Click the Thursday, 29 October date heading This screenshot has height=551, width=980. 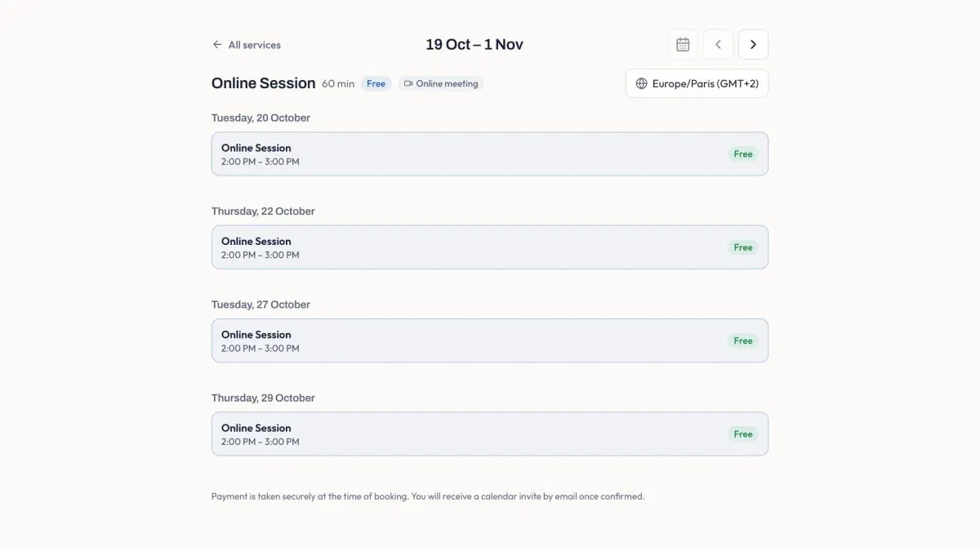pyautogui.click(x=263, y=398)
